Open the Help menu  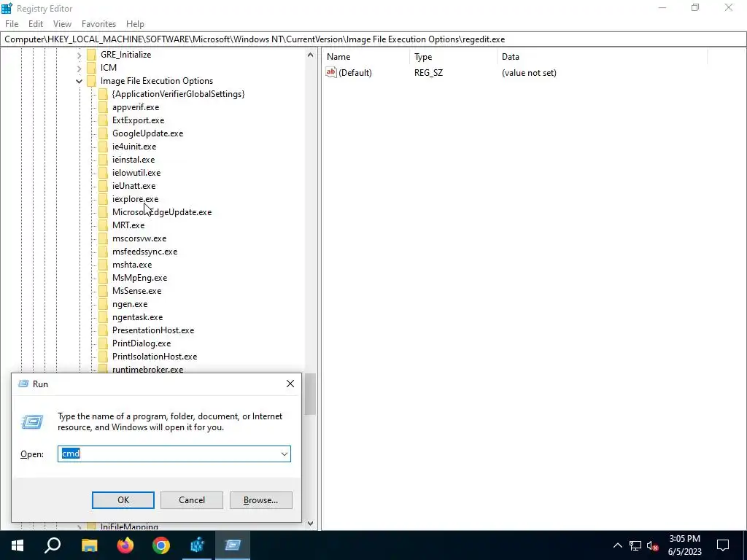click(x=135, y=24)
